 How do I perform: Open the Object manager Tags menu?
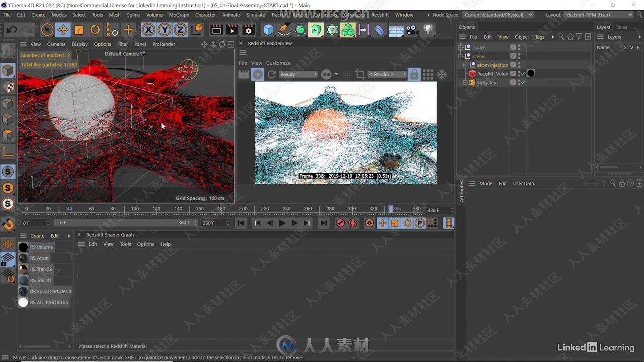coord(540,37)
